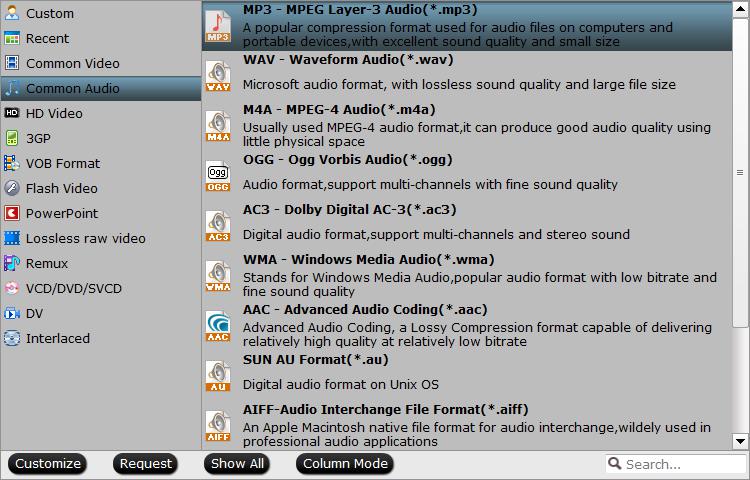The height and width of the screenshot is (480, 750).
Task: Click the Customize button
Action: [x=47, y=464]
